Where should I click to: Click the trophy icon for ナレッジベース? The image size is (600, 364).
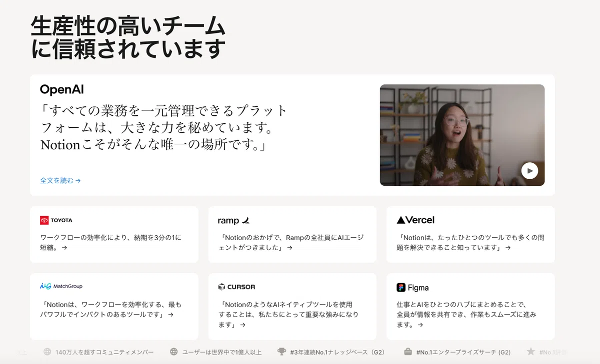(282, 352)
